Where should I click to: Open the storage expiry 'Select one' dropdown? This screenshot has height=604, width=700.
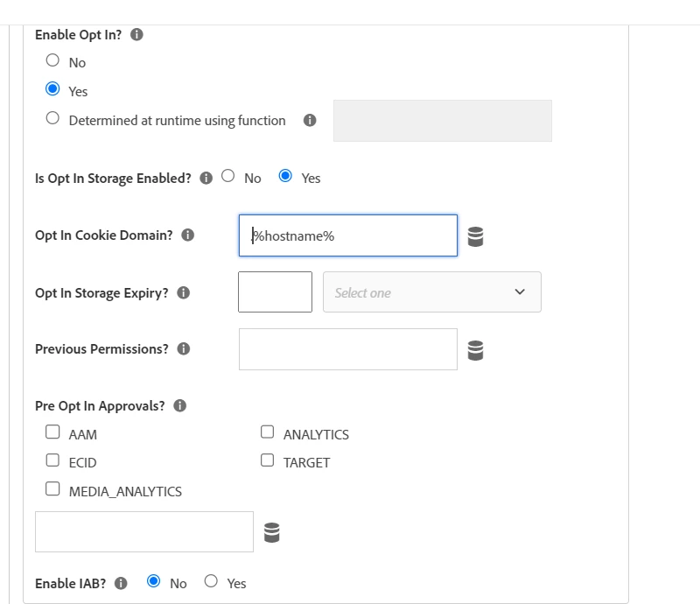click(432, 292)
